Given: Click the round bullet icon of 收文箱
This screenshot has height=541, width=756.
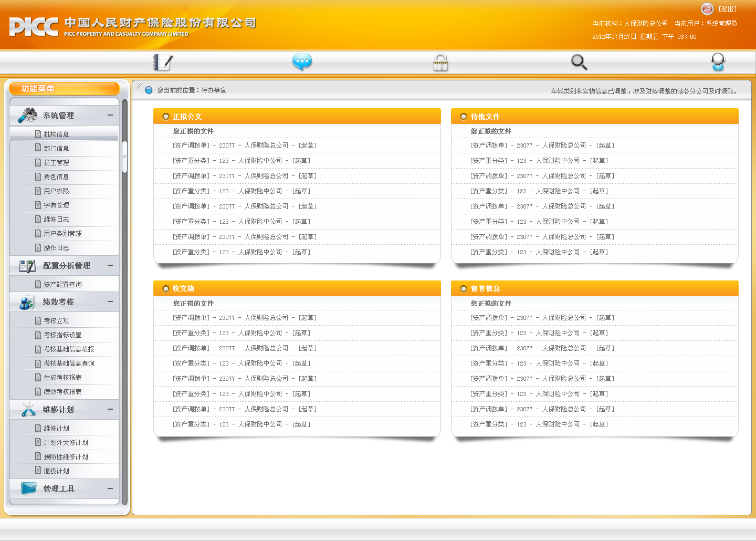Looking at the screenshot, I should click(166, 289).
